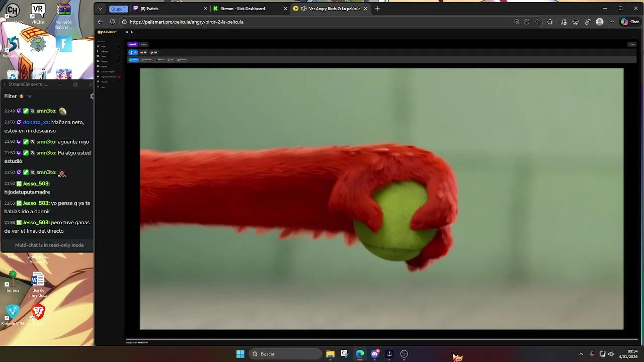Open Discord from the taskbar

[374, 354]
